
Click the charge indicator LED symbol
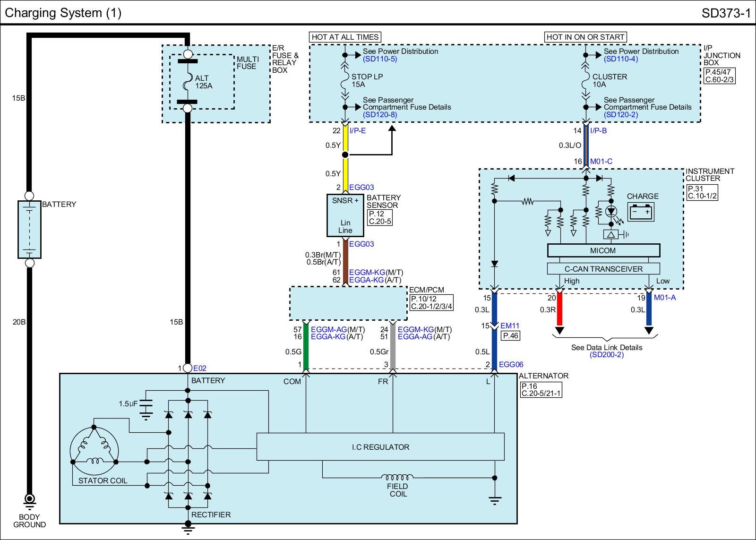(x=611, y=211)
